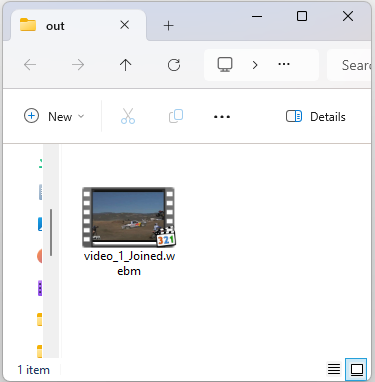Click the video_1_Joined.webm file name
Screen dimensions: 375x382
pyautogui.click(x=129, y=263)
